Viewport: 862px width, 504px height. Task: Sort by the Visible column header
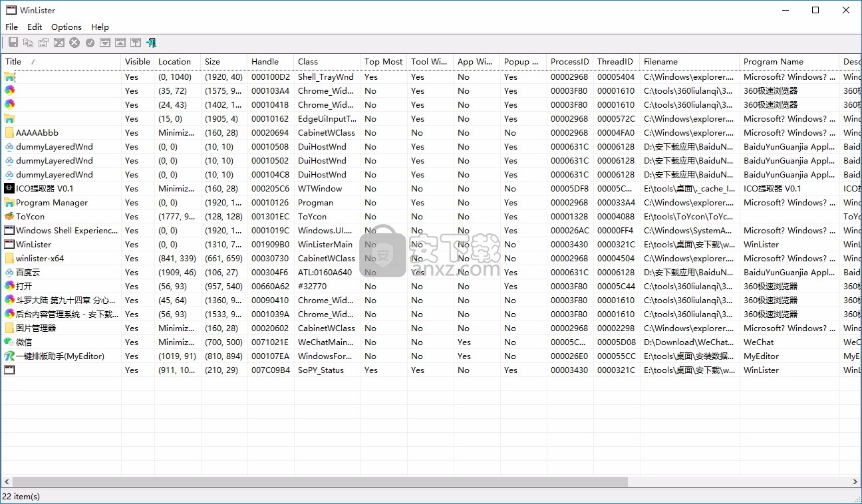tap(138, 61)
